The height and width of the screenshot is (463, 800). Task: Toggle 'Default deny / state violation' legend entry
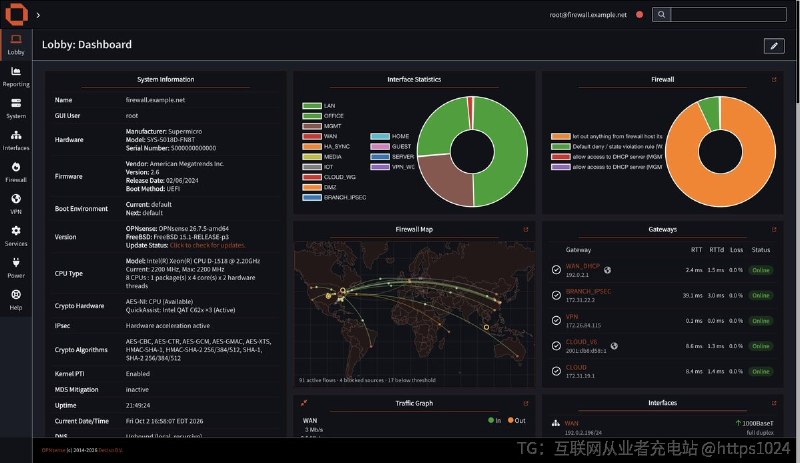coord(607,147)
